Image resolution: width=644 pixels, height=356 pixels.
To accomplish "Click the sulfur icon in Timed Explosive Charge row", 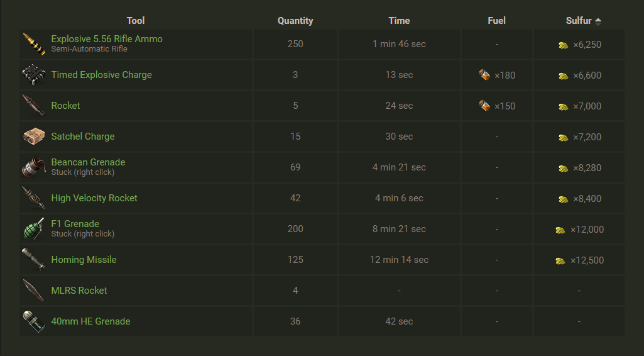I will point(564,75).
